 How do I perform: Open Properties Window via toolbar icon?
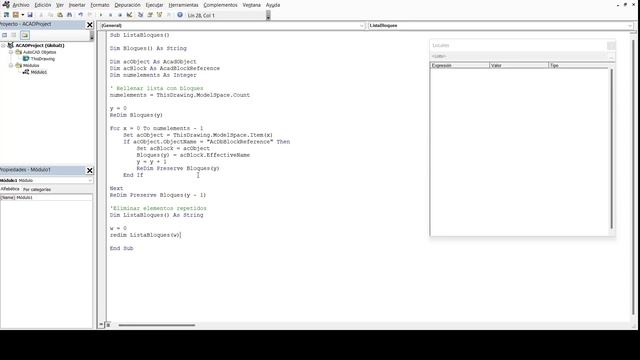150,15
